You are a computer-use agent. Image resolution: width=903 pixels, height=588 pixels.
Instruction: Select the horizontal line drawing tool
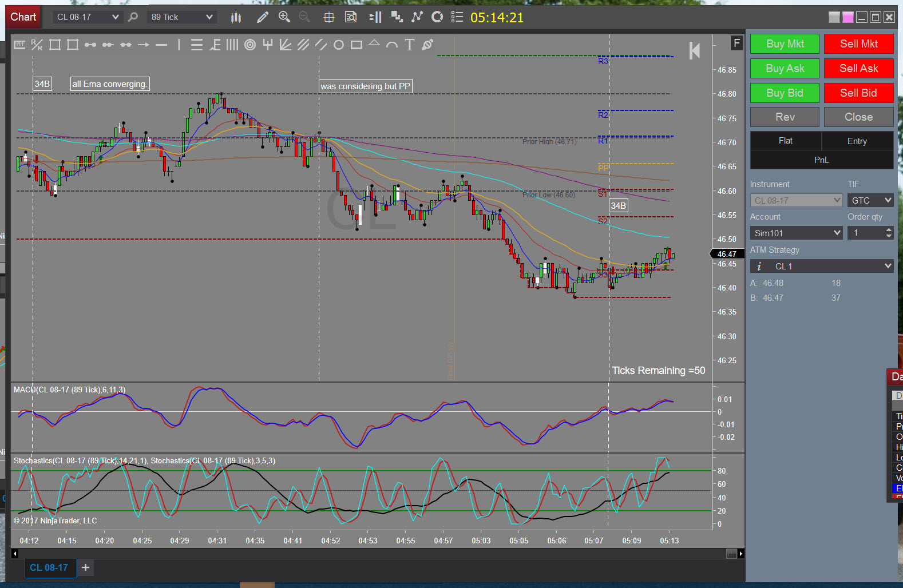pyautogui.click(x=161, y=45)
